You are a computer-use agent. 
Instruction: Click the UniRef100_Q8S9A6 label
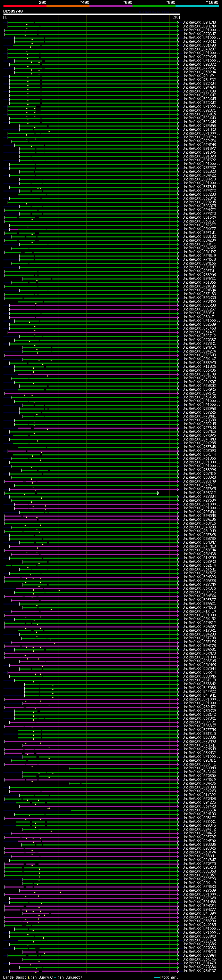point(199,275)
